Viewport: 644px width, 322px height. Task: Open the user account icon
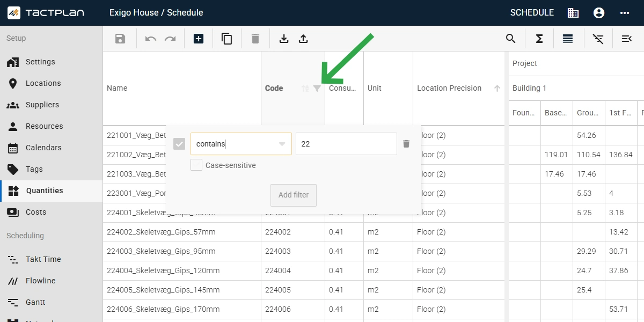pyautogui.click(x=599, y=13)
